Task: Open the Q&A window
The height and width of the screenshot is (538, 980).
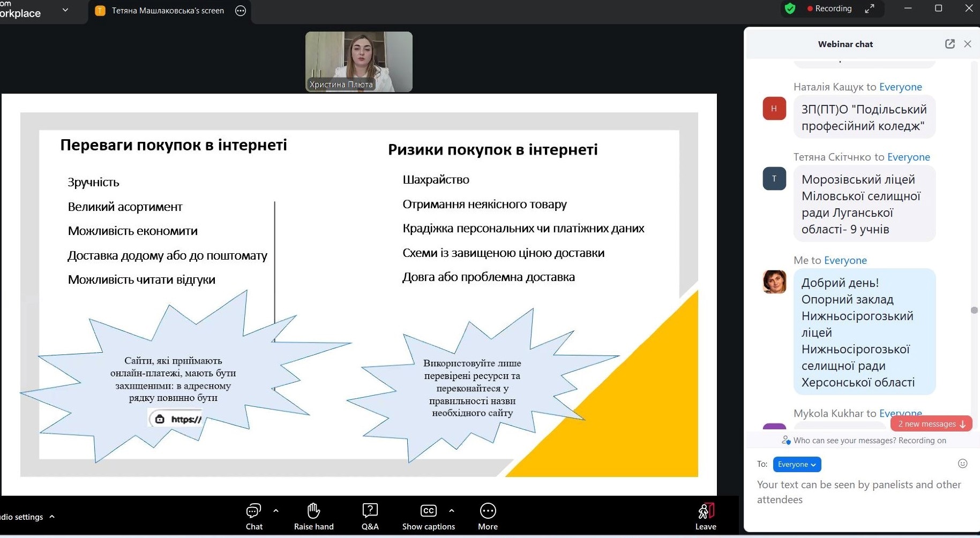Action: 370,511
